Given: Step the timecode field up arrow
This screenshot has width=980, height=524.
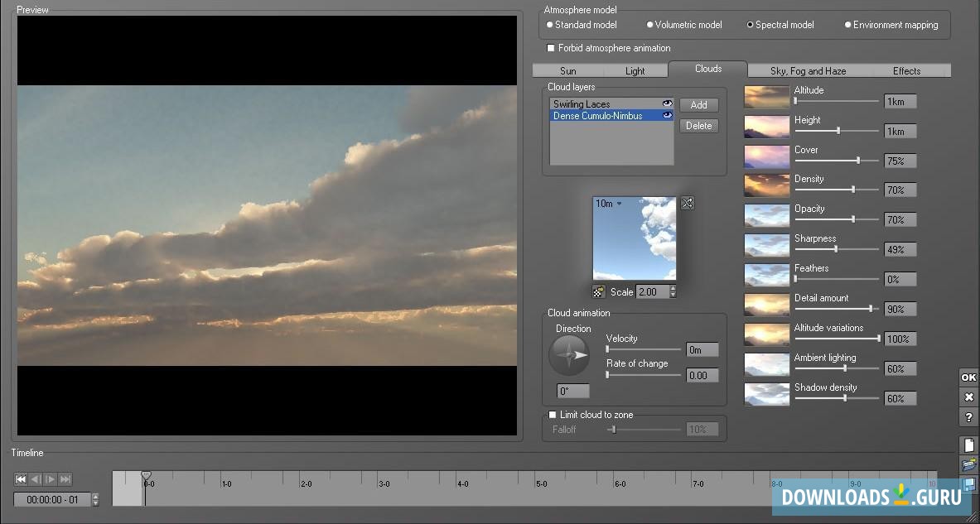Looking at the screenshot, I should coord(95,497).
